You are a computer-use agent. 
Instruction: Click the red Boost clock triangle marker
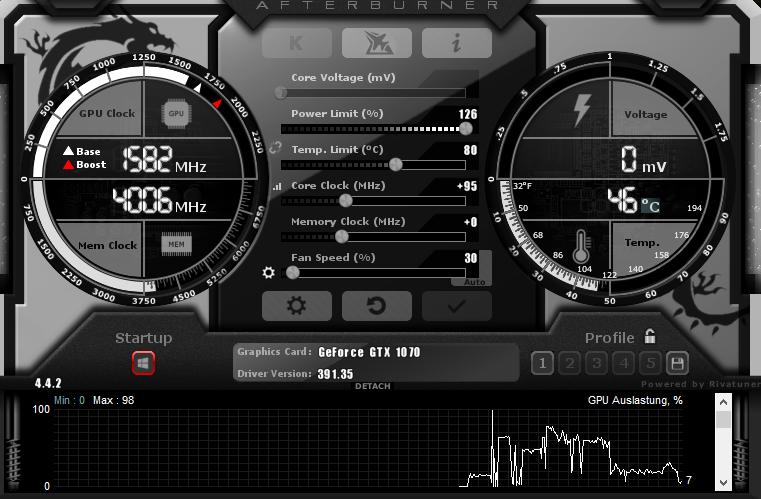tap(217, 103)
